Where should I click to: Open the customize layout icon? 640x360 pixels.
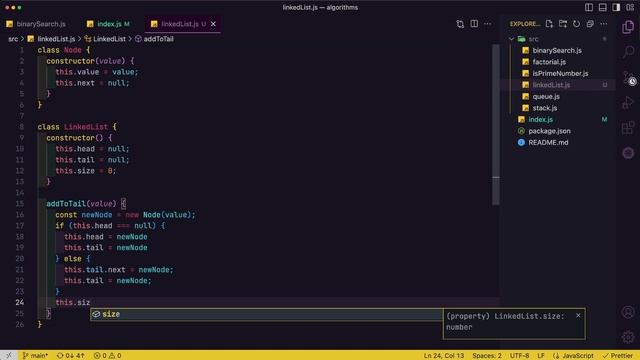point(630,7)
